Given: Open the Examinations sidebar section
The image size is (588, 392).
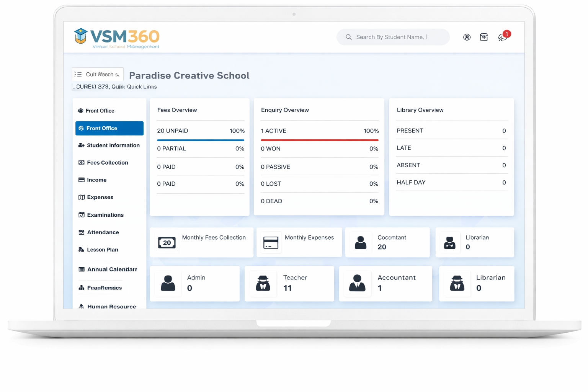Looking at the screenshot, I should [105, 215].
